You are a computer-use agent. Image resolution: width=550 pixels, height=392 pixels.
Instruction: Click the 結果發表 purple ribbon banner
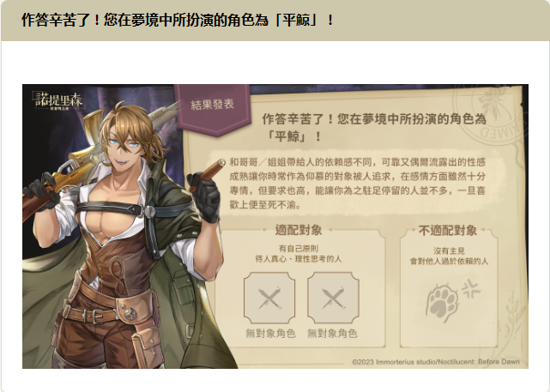pos(213,109)
